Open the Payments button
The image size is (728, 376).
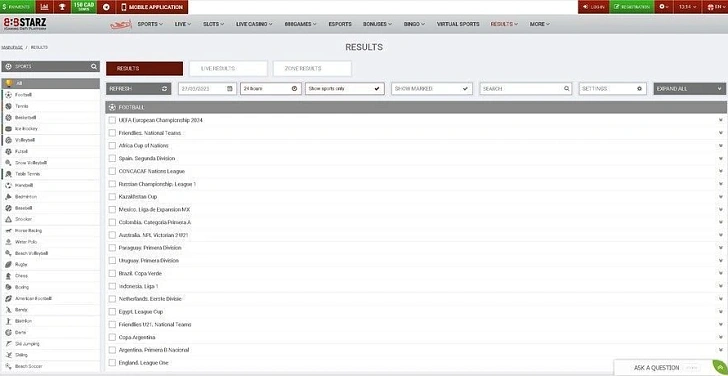click(17, 7)
